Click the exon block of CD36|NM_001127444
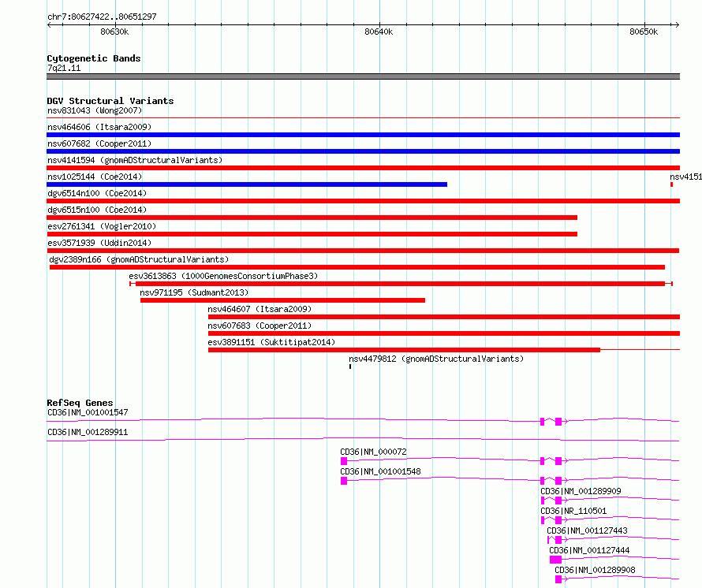Viewport: 702px width, 588px height. (x=555, y=560)
